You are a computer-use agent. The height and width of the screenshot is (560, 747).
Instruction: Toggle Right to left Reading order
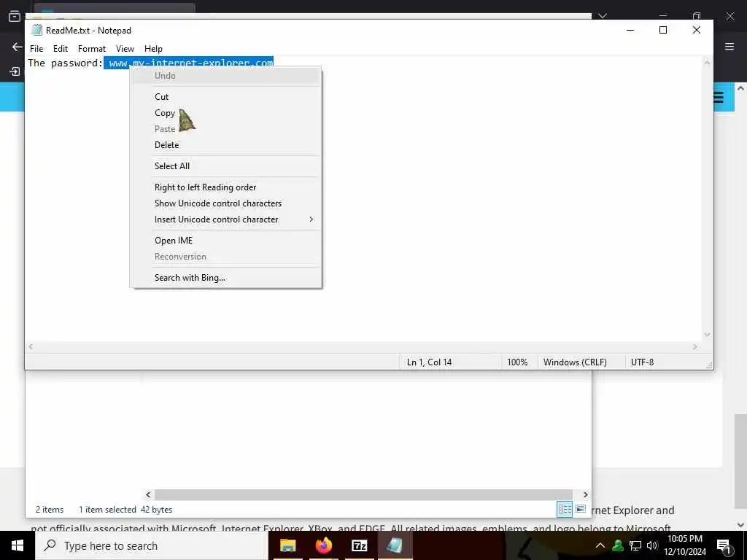[205, 187]
